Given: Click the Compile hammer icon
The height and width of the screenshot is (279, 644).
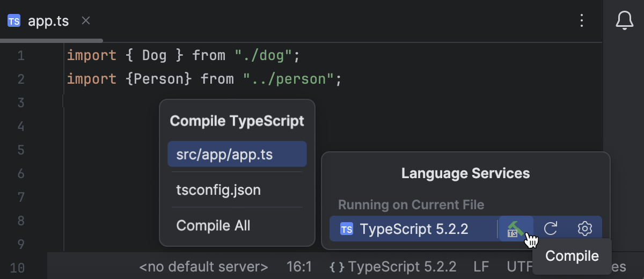Looking at the screenshot, I should (x=516, y=229).
